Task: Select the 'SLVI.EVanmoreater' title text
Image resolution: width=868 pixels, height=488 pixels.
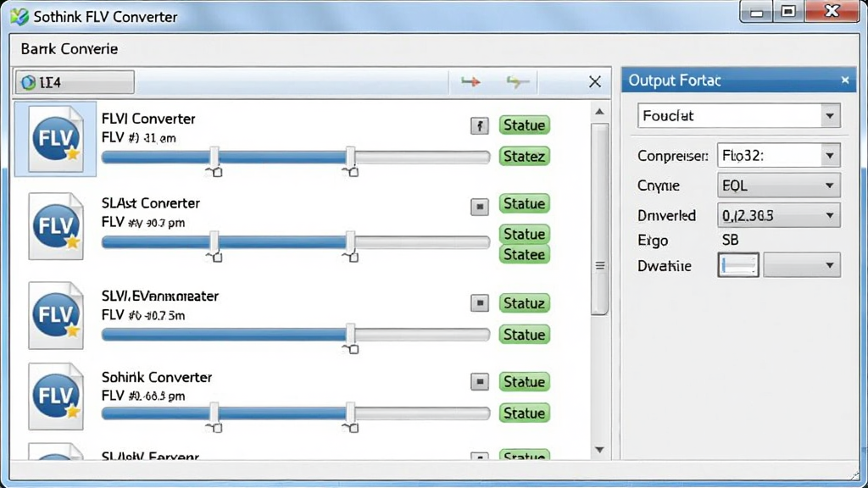Action: [x=160, y=296]
